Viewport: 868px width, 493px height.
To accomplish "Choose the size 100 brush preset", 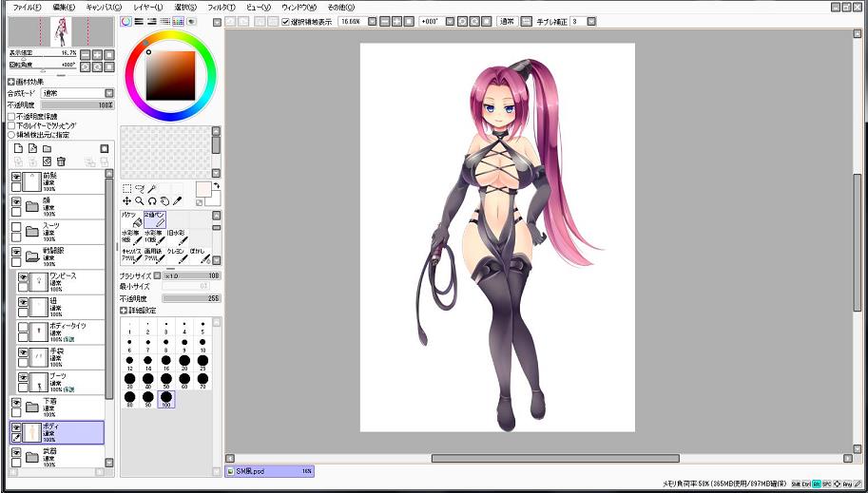I will point(166,399).
